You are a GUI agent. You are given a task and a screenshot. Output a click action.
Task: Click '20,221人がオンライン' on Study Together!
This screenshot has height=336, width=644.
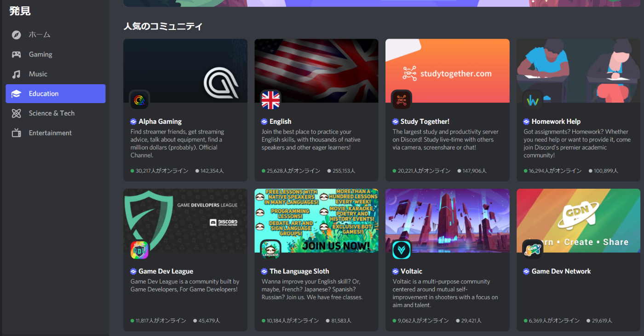[424, 171]
